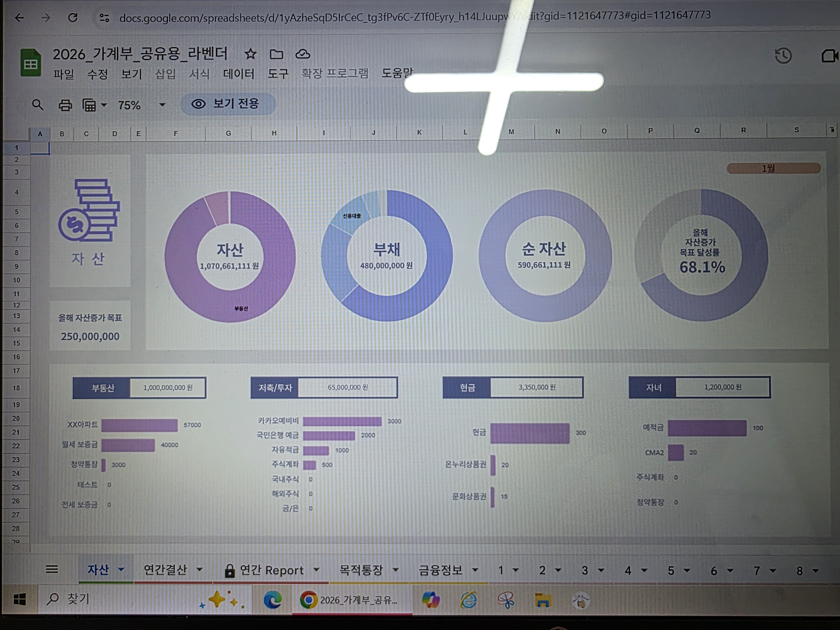
Task: Open Windows Start menu
Action: point(20,599)
